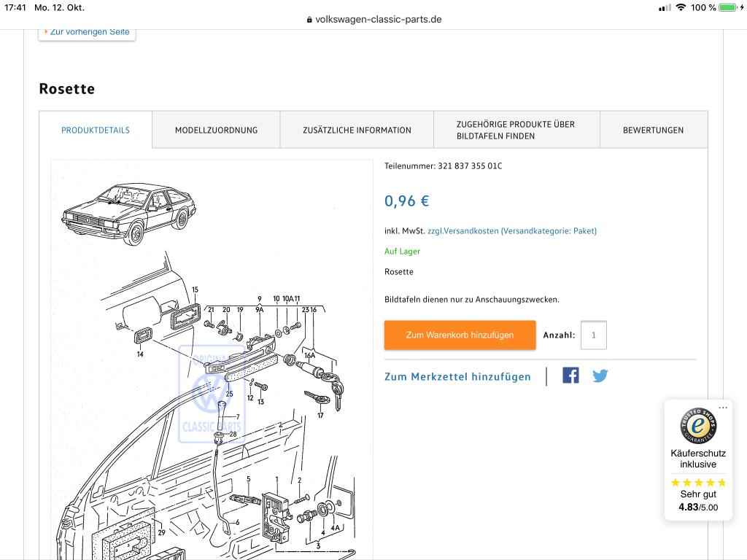This screenshot has height=560, width=747.
Task: Select the Produktdetails tab
Action: (96, 130)
